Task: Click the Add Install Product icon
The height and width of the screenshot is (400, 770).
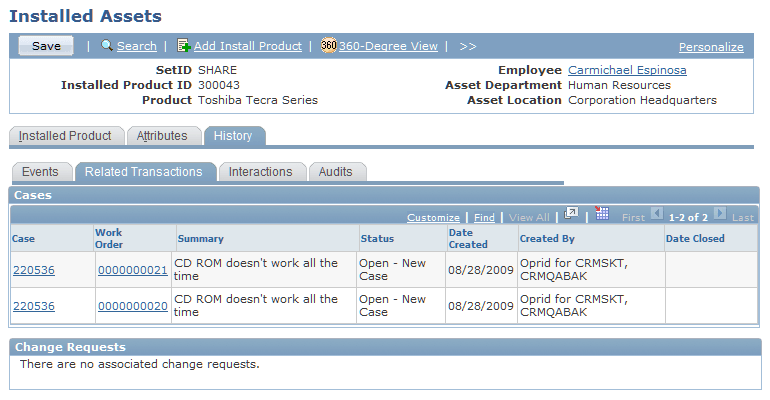Action: click(184, 46)
